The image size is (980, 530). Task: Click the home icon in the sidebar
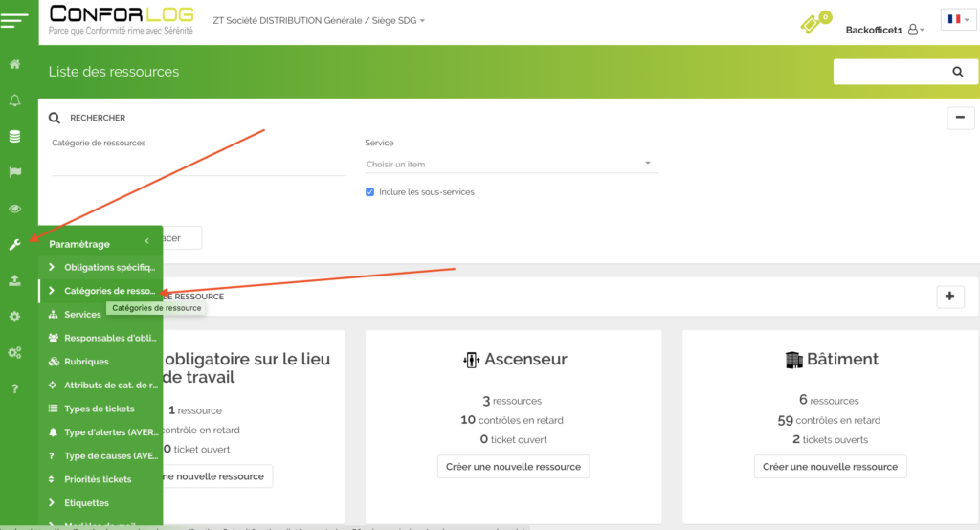point(14,64)
